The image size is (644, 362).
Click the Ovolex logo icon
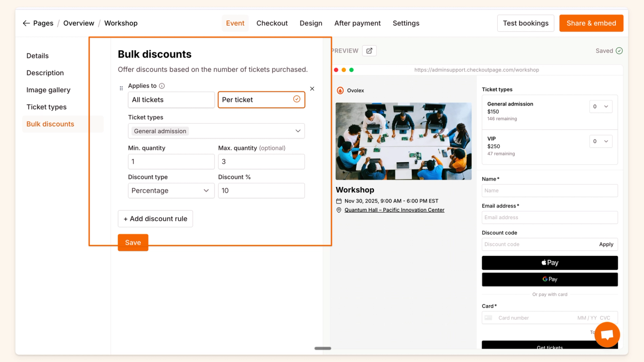pos(340,90)
